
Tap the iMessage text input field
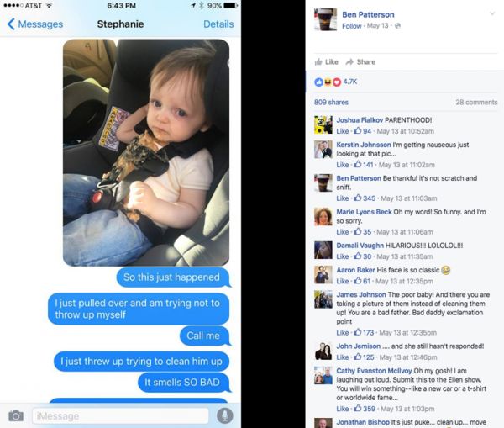coord(120,415)
